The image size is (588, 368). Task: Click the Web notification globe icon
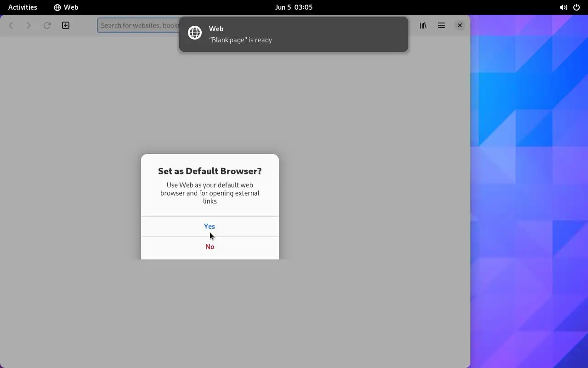[195, 33]
